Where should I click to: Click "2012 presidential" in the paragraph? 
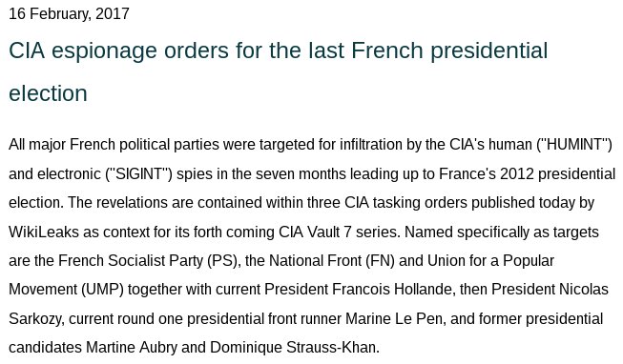point(557,173)
